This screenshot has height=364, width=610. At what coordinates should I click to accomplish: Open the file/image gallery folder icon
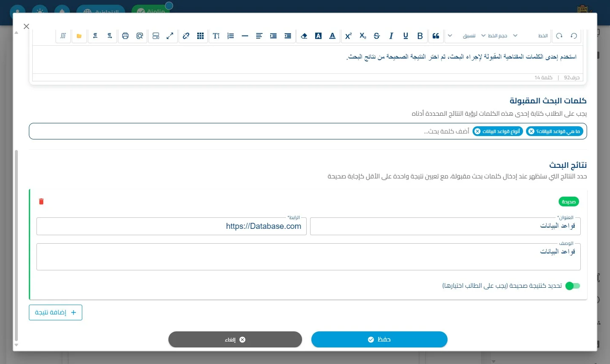(79, 36)
